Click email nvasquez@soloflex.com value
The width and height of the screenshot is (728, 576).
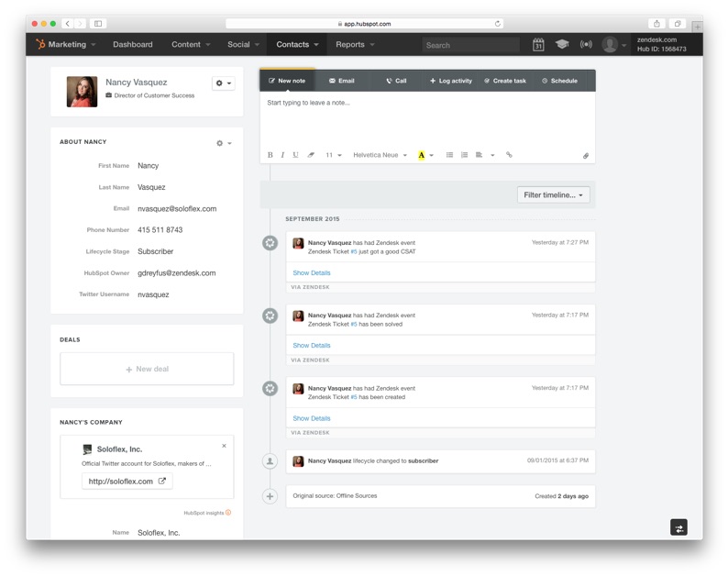[177, 208]
